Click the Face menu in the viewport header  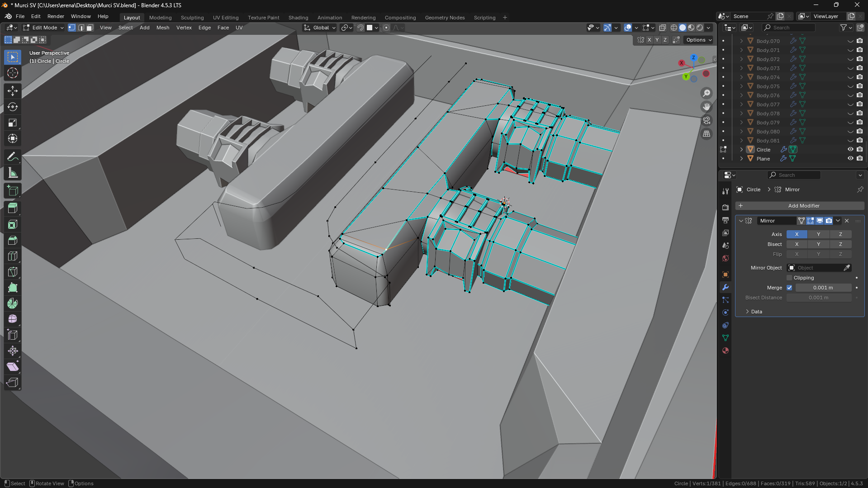coord(223,28)
